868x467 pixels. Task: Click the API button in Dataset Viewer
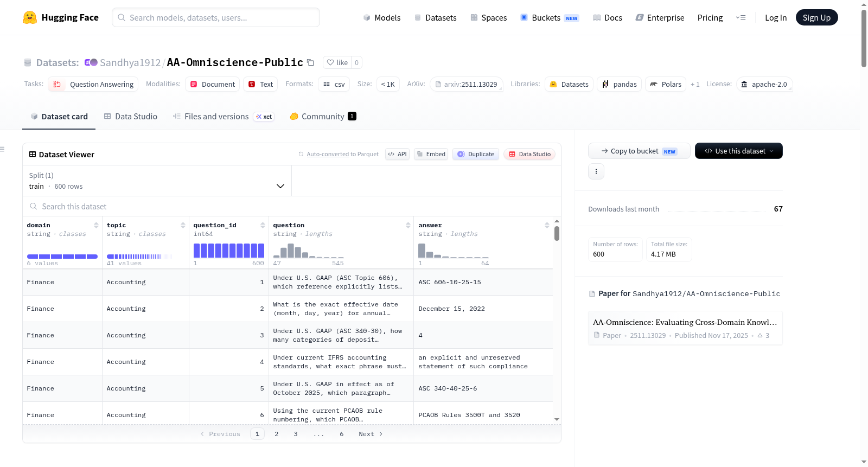[x=397, y=154]
